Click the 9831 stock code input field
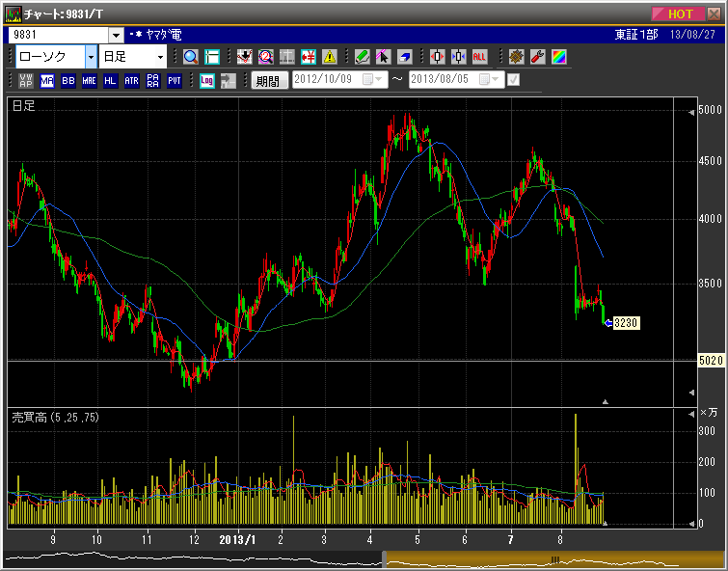Screen dimensions: 728x571 click(x=58, y=35)
